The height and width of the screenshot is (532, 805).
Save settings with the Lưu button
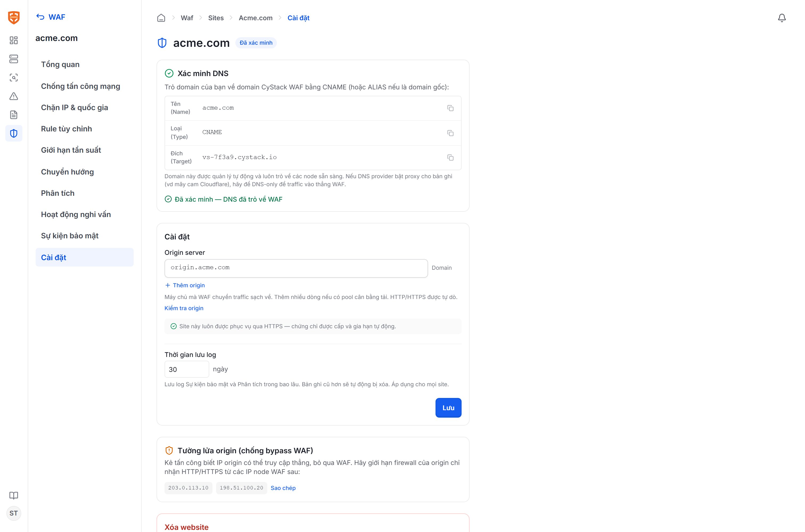[x=448, y=408]
